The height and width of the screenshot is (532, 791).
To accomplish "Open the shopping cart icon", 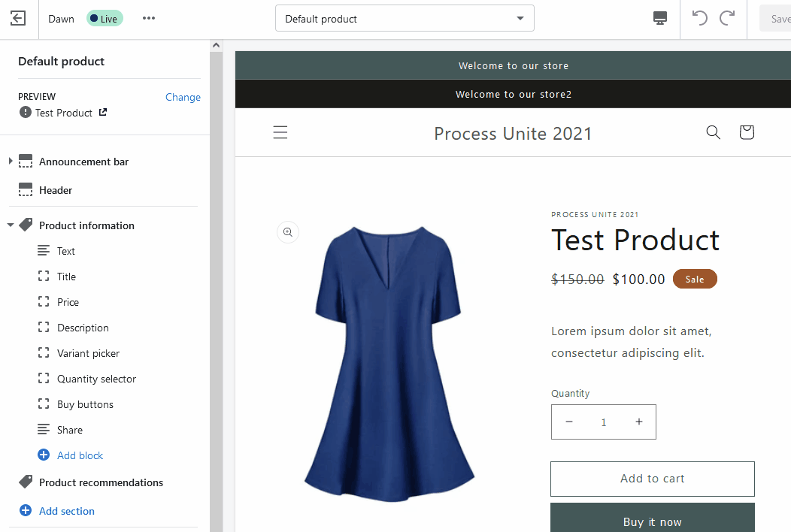I will [x=747, y=132].
